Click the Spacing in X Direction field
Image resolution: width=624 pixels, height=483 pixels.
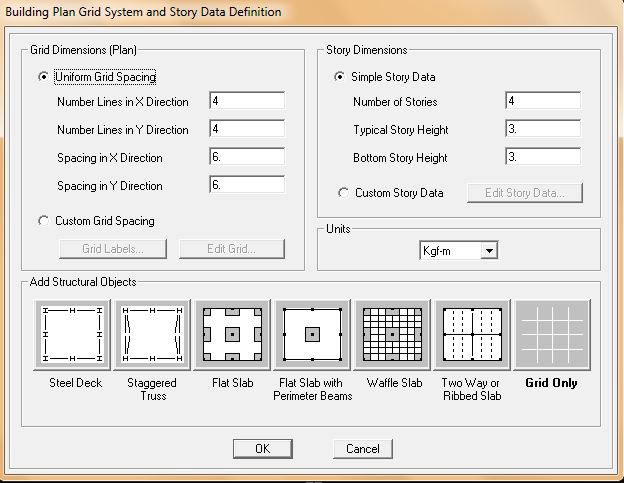click(x=247, y=157)
